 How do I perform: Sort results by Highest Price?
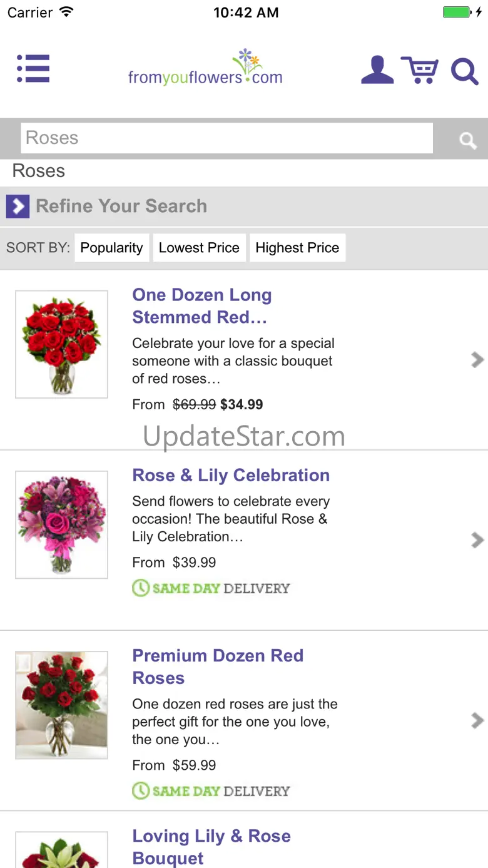coord(297,248)
